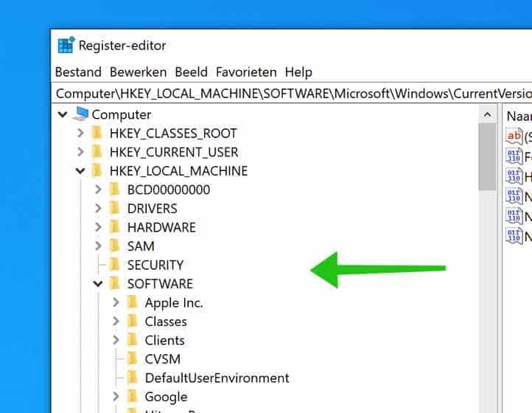This screenshot has width=532, height=413.
Task: Select SAM key label
Action: (141, 246)
